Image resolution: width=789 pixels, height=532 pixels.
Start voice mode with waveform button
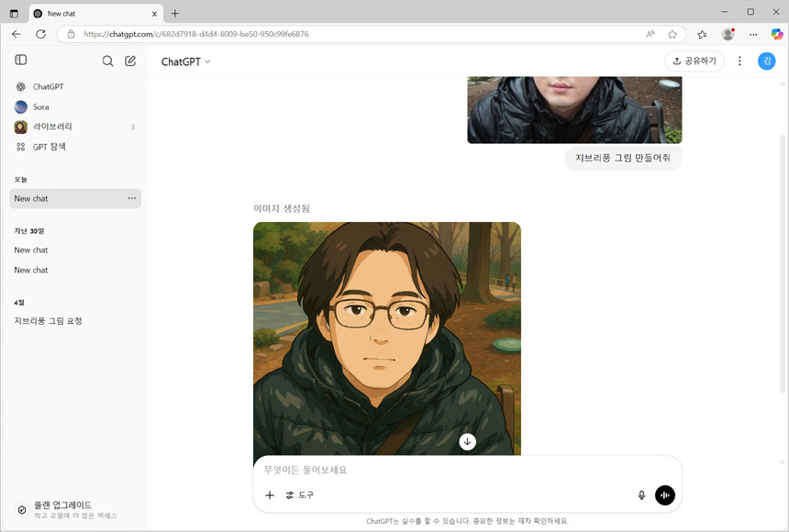[x=665, y=495]
